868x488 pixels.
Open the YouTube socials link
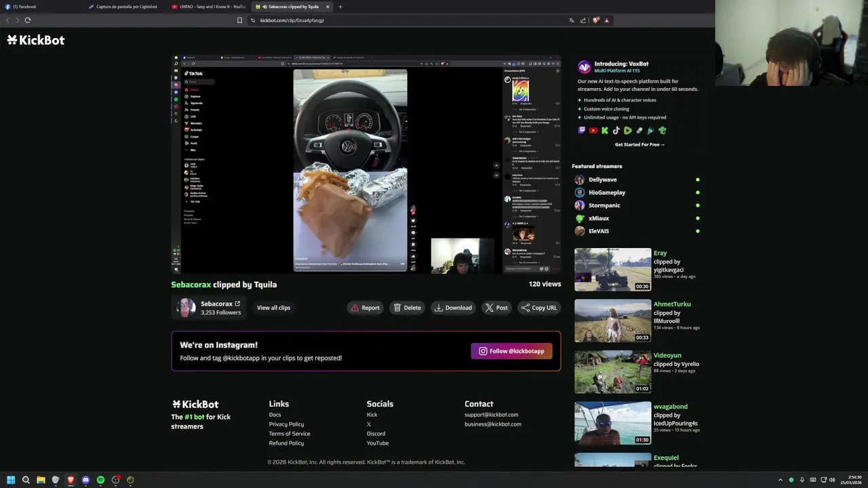click(378, 443)
